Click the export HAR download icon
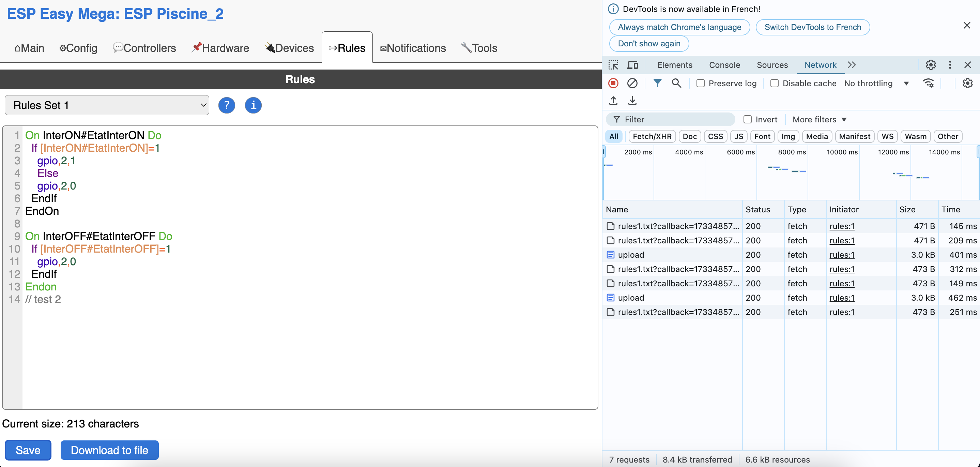The width and height of the screenshot is (980, 467). [x=632, y=101]
